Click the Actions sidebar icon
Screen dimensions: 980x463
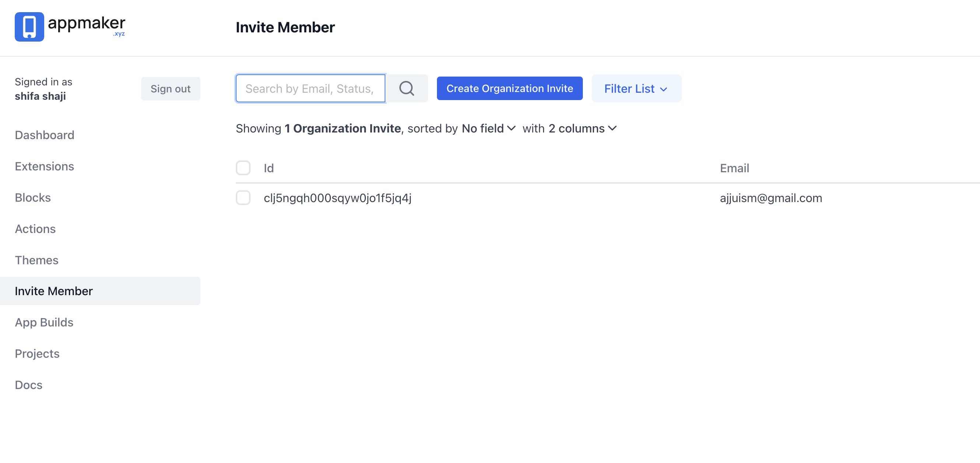click(x=35, y=229)
